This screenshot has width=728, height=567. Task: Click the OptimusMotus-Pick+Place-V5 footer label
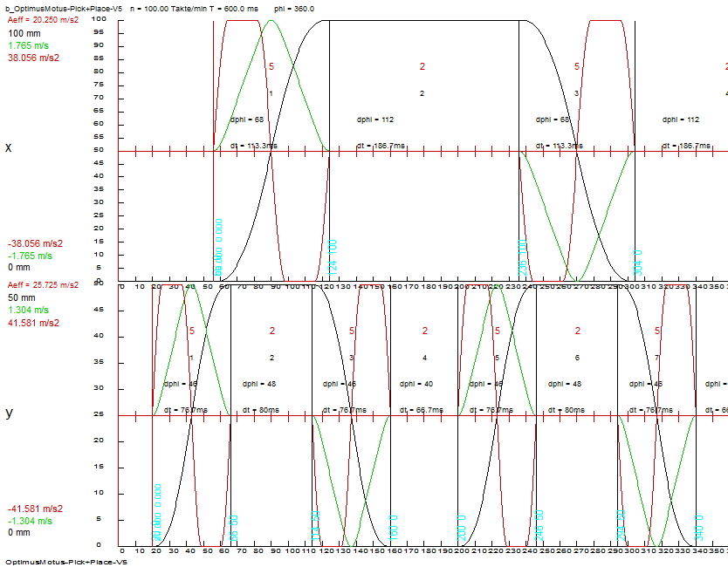click(66, 563)
